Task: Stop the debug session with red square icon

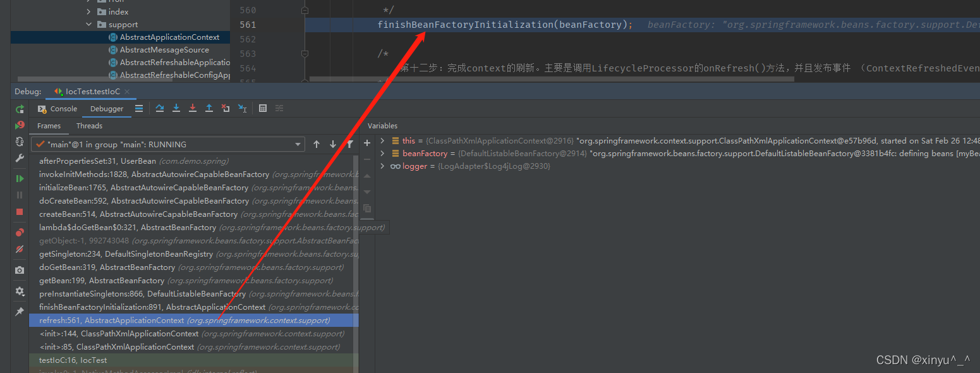Action: 20,212
